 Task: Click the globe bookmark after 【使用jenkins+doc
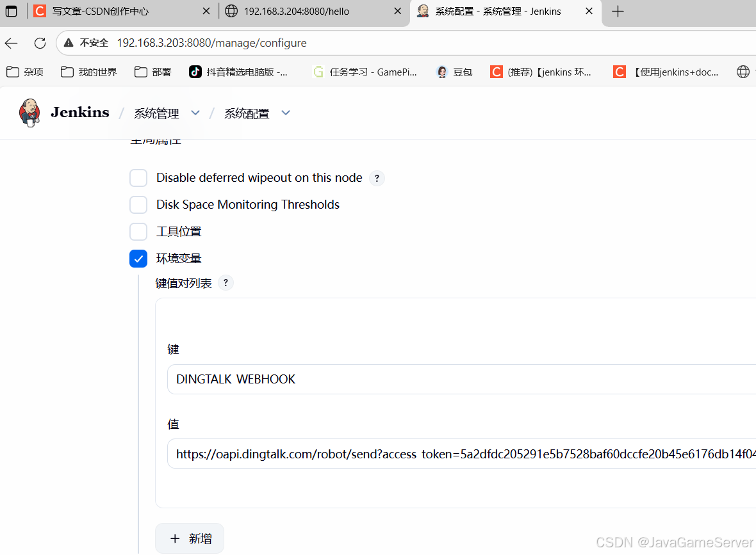[x=743, y=72]
